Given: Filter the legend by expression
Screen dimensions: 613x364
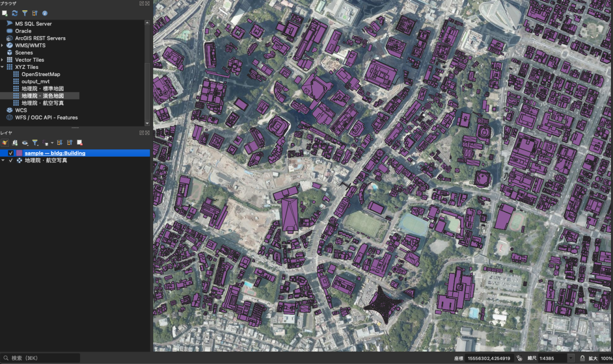Looking at the screenshot, I should click(x=45, y=143).
